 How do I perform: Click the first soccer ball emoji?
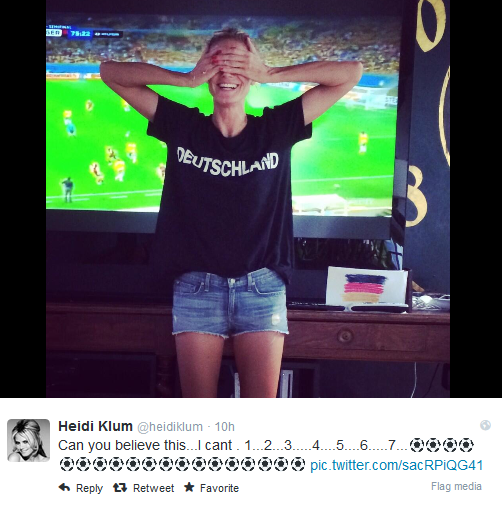416,445
